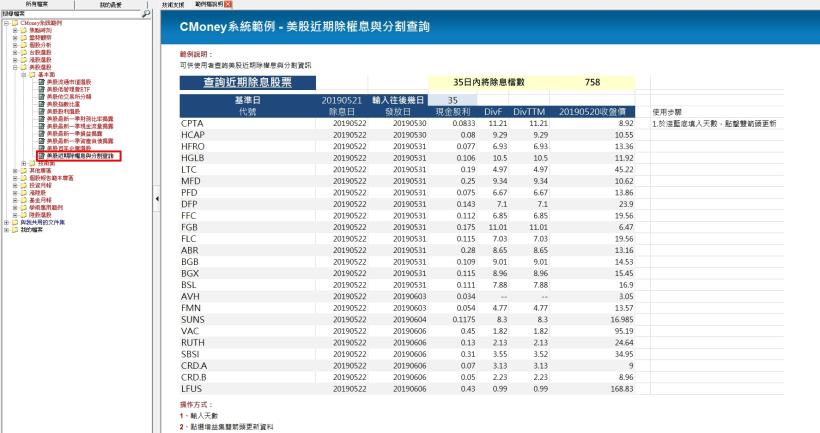Click the 台股選股 folder icon
The height and width of the screenshot is (433, 820).
24,53
